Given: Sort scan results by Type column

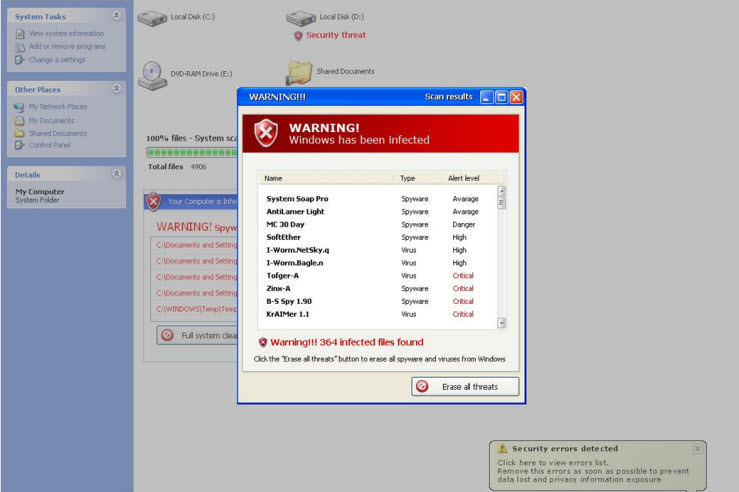Looking at the screenshot, I should [x=418, y=178].
